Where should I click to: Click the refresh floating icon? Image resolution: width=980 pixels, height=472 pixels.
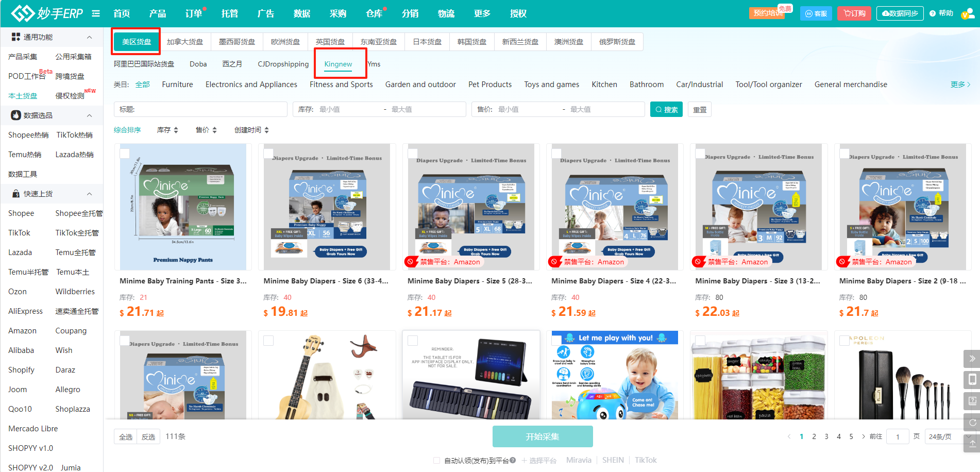[972, 423]
